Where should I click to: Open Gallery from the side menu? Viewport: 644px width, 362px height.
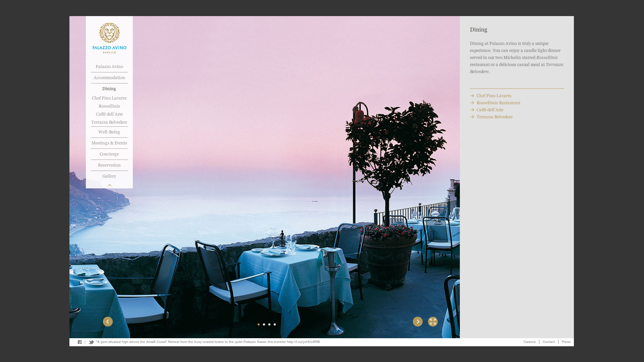[109, 176]
